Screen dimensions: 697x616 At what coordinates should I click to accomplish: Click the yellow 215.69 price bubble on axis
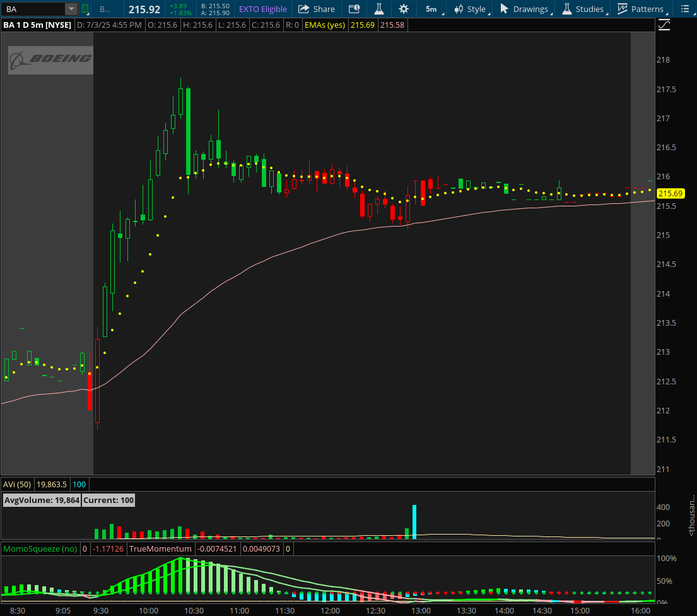pos(671,194)
